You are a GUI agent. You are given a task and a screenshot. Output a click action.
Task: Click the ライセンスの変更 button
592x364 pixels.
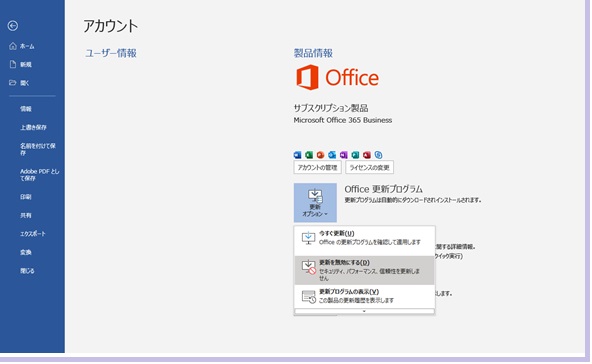coord(369,167)
